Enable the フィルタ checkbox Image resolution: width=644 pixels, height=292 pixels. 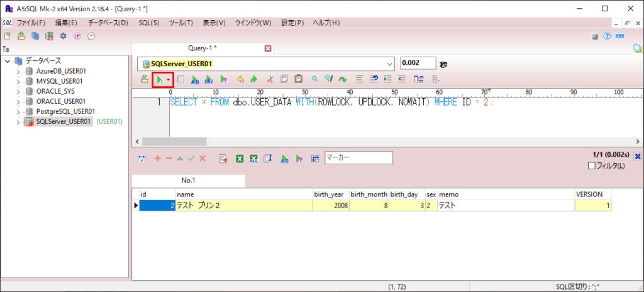click(591, 166)
